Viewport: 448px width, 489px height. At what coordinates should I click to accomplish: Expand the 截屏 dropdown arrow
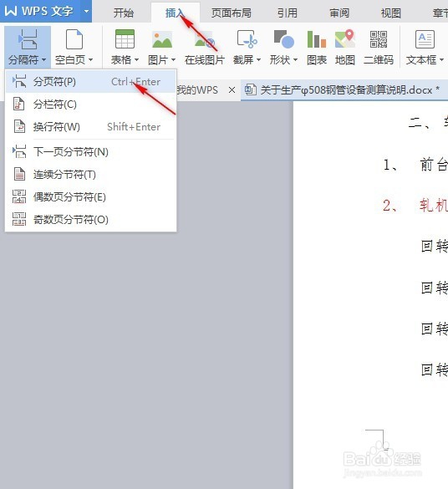pyautogui.click(x=258, y=59)
